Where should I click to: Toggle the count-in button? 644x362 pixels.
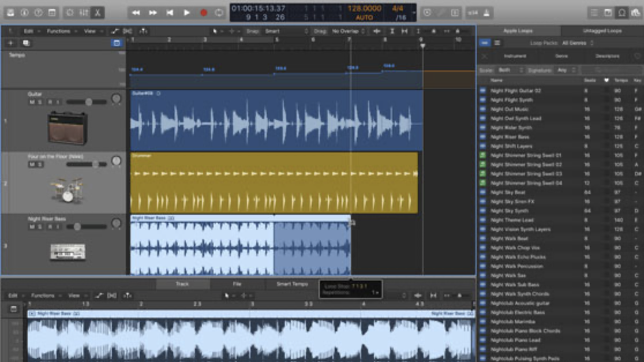[x=473, y=13]
